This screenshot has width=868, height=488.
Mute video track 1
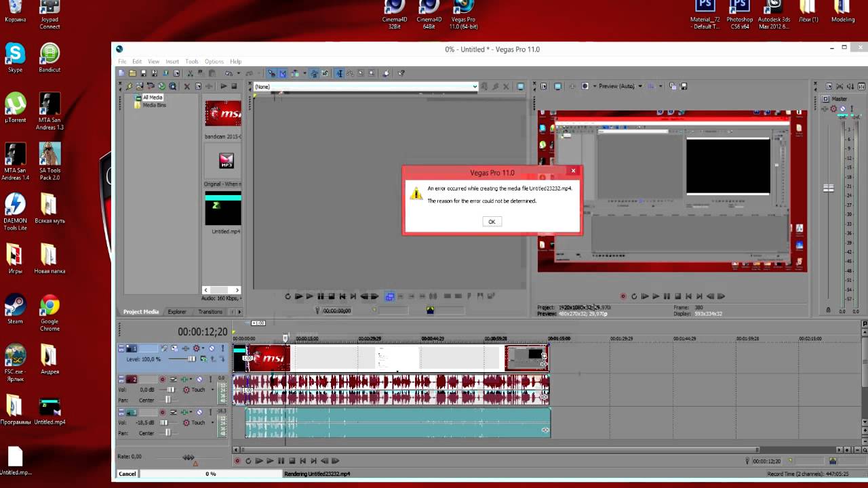[x=212, y=348]
